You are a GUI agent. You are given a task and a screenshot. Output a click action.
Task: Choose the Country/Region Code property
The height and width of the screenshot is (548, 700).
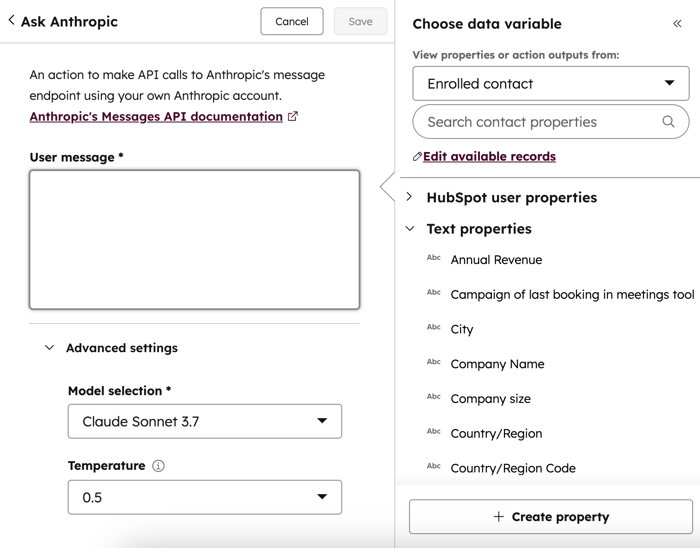[x=513, y=468]
